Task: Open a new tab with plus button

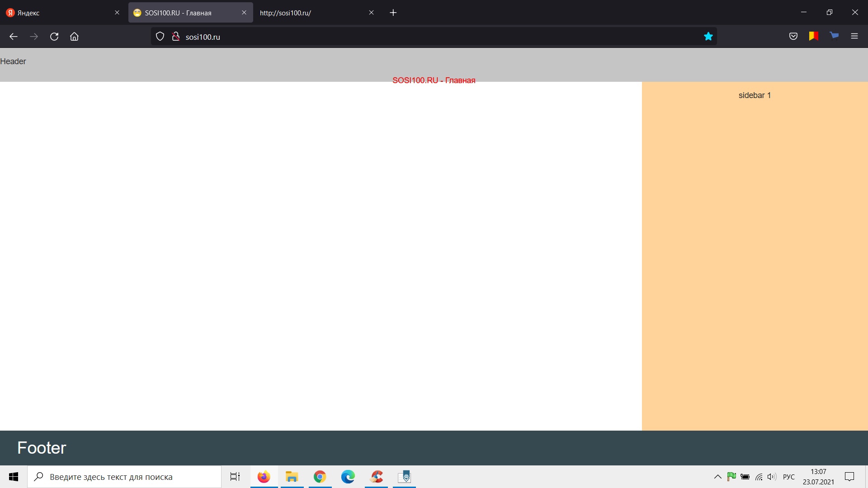Action: click(393, 13)
